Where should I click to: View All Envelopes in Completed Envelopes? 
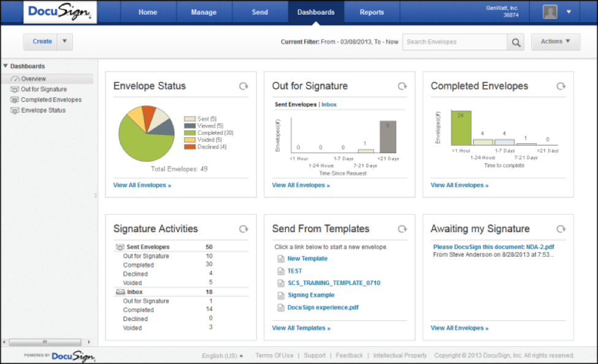[x=459, y=185]
